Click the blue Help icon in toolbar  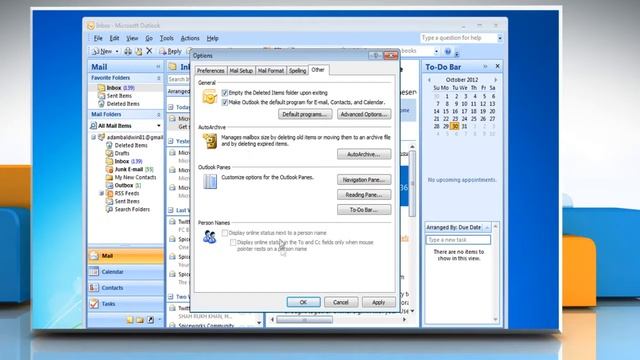(448, 51)
